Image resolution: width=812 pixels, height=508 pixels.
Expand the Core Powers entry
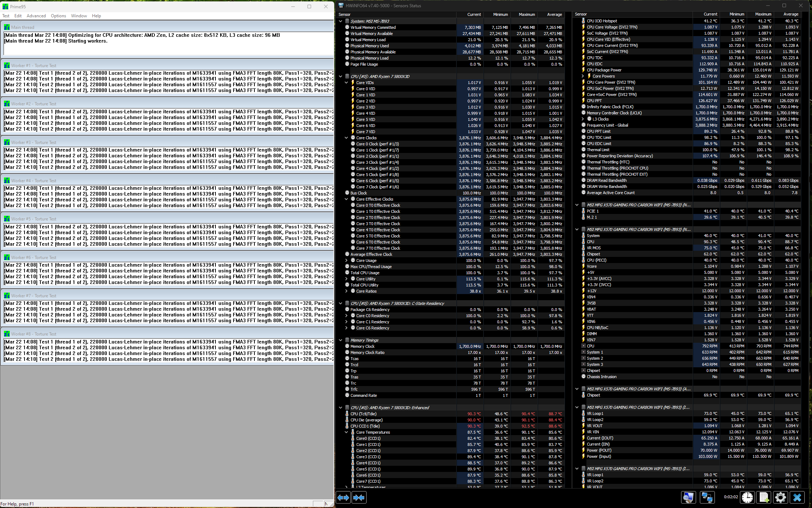click(584, 76)
